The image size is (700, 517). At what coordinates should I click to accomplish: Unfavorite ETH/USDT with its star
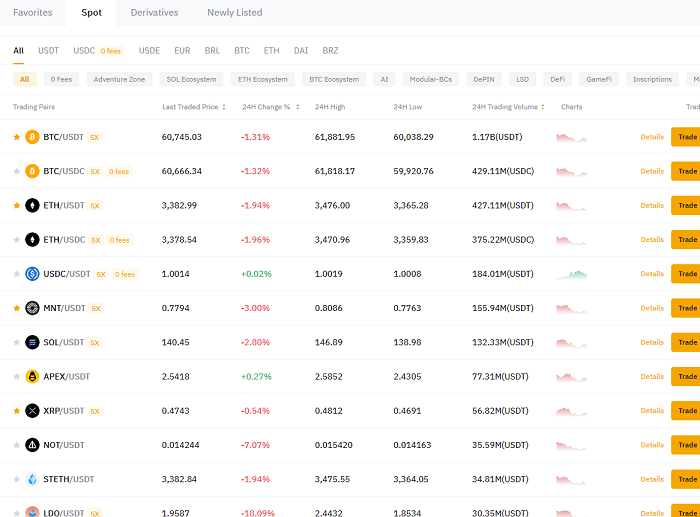tap(17, 205)
